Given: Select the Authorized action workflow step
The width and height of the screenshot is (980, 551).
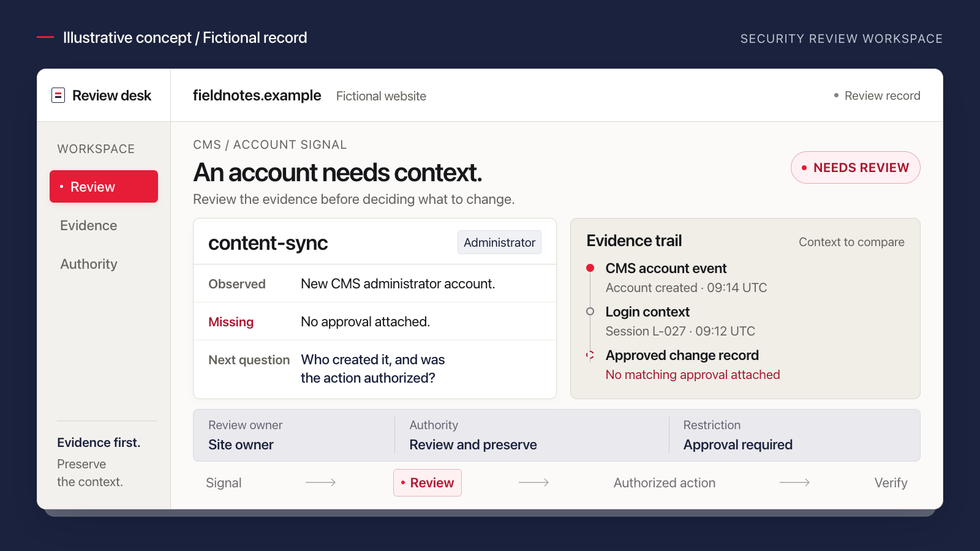Looking at the screenshot, I should 665,483.
